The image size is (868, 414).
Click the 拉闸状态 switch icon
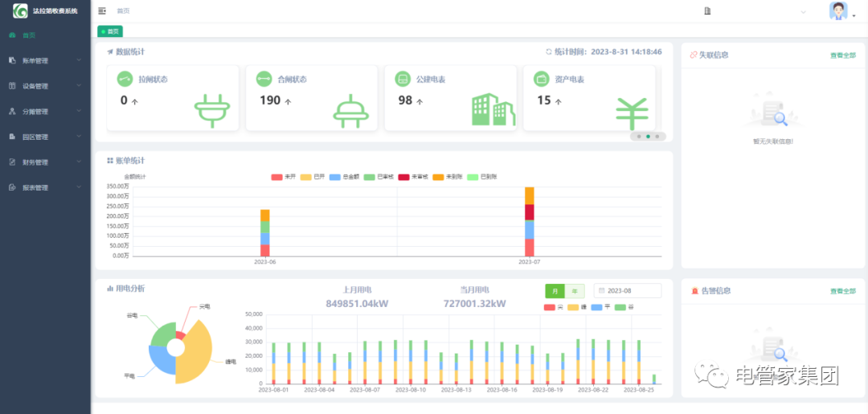[x=125, y=80]
